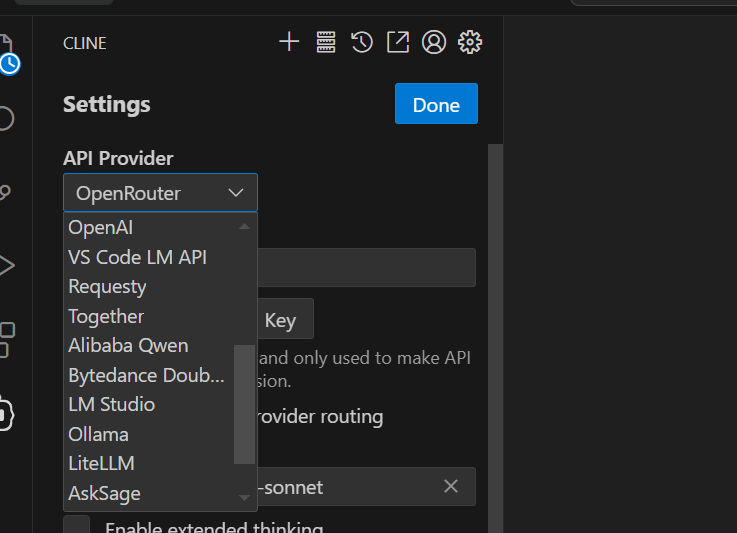Open task History clock icon
Image resolution: width=737 pixels, height=533 pixels.
tap(361, 42)
